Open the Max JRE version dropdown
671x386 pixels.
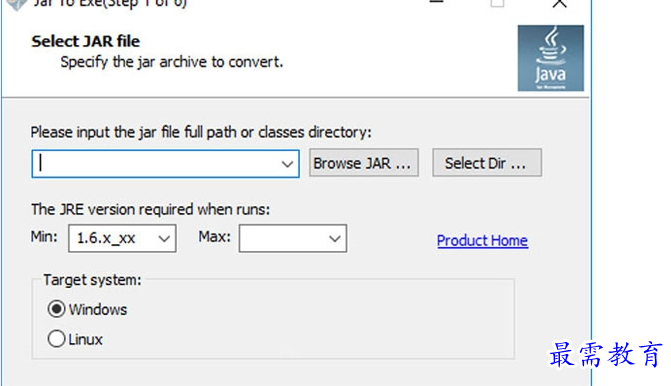coord(293,238)
